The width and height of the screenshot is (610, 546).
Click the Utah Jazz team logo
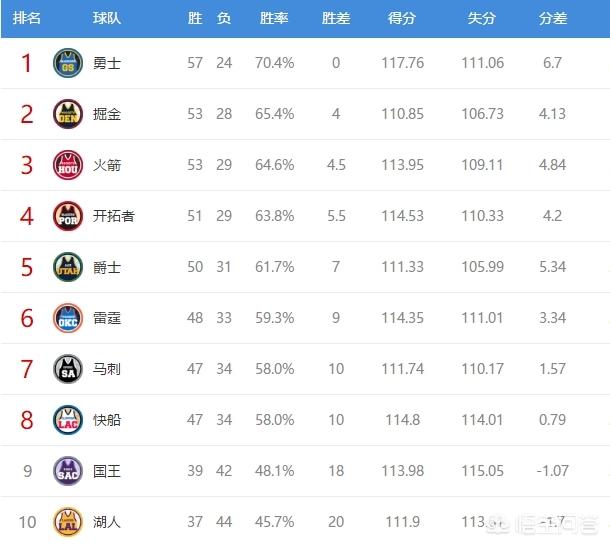tap(68, 267)
